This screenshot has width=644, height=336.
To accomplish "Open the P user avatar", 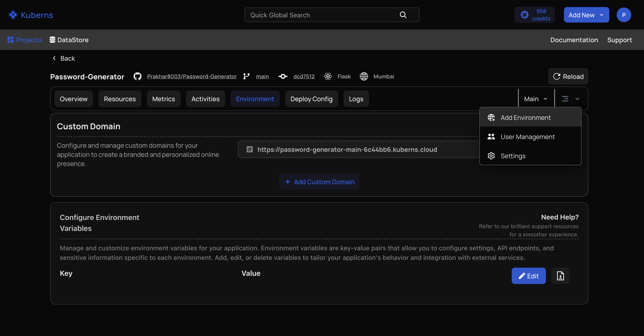I will point(623,15).
